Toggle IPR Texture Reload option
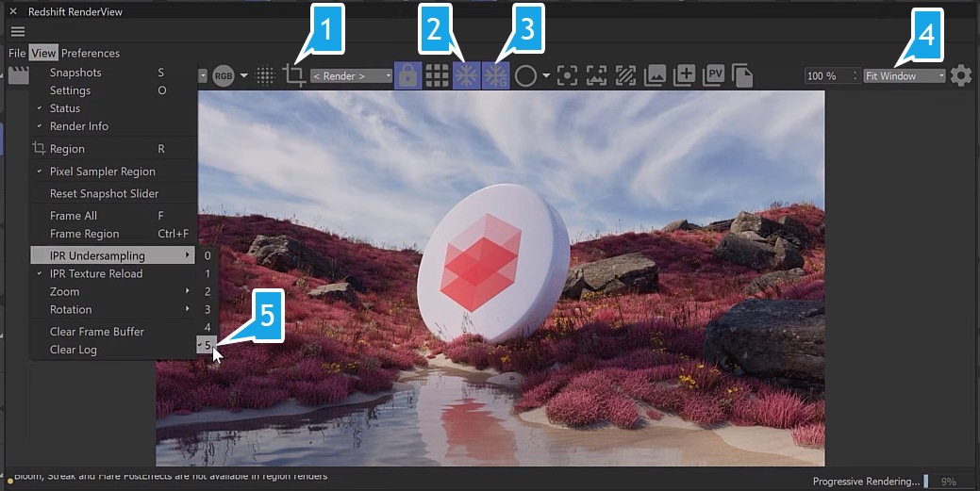The height and width of the screenshot is (491, 980). [113, 273]
